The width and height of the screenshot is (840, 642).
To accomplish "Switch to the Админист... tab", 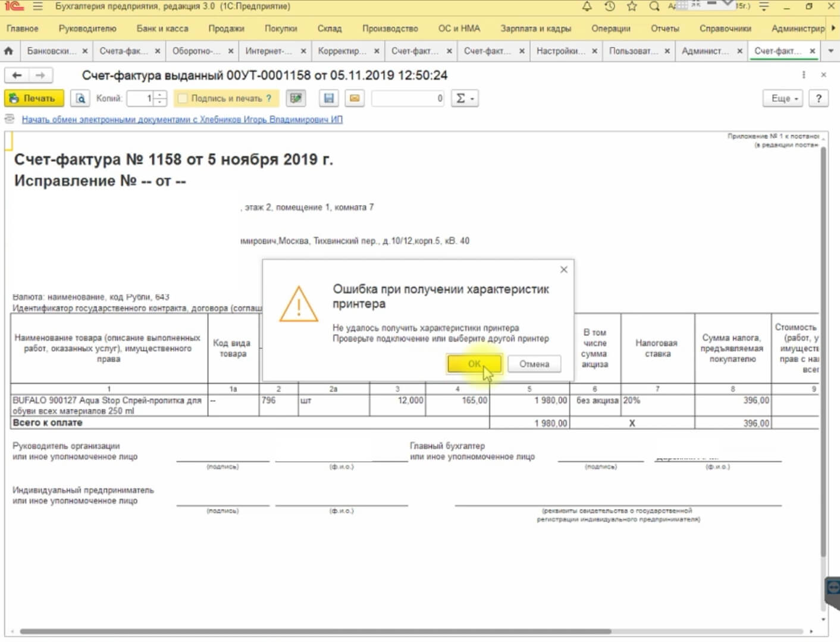I will 705,51.
